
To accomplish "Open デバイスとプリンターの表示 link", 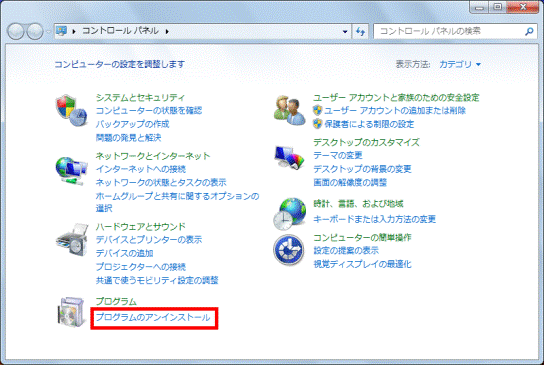I will (149, 240).
